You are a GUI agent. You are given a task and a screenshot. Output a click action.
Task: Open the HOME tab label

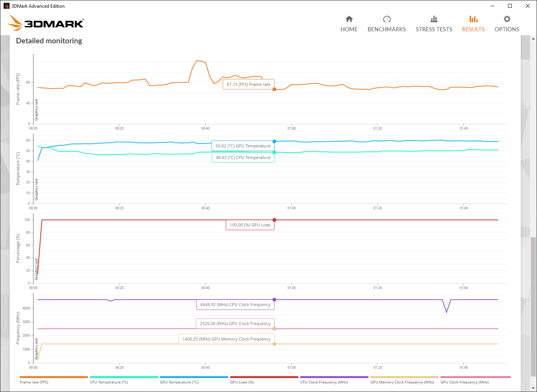[349, 29]
